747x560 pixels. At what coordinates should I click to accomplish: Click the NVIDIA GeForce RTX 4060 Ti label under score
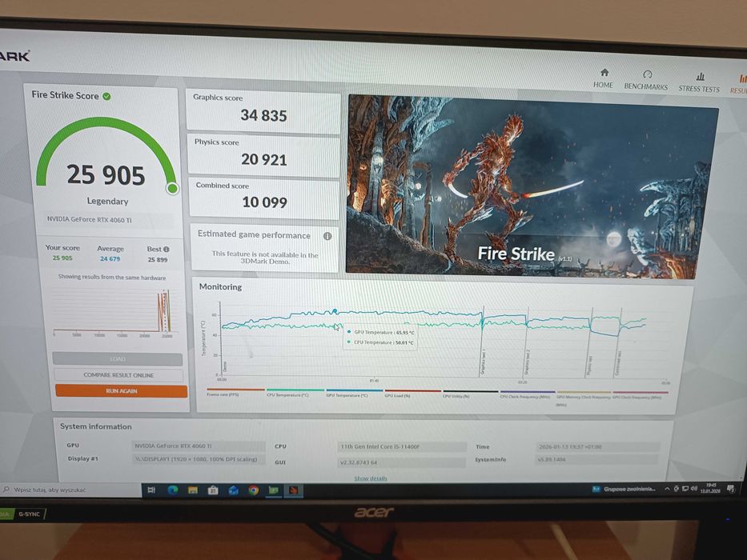pyautogui.click(x=90, y=219)
